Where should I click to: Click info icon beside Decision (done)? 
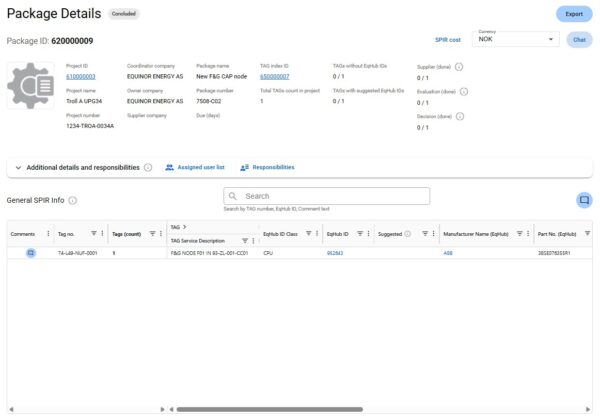click(458, 115)
